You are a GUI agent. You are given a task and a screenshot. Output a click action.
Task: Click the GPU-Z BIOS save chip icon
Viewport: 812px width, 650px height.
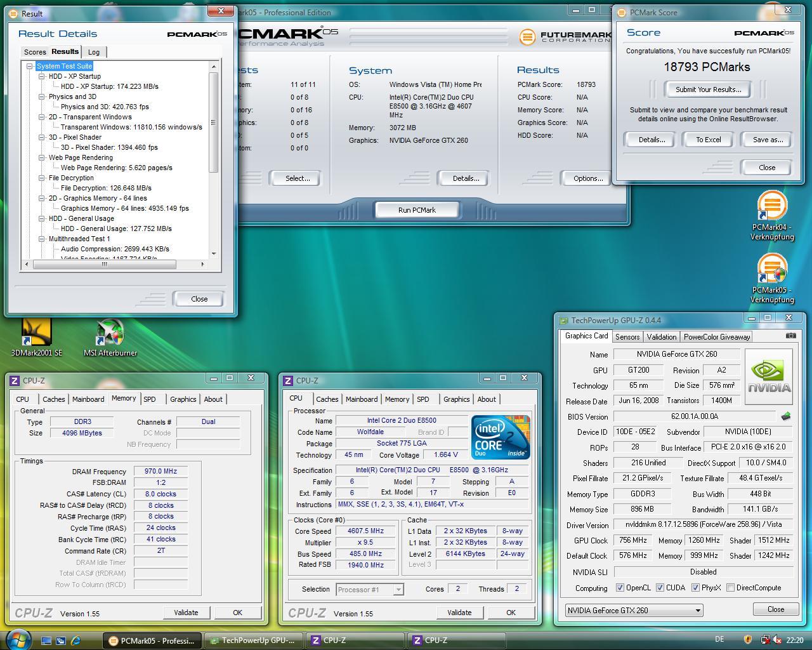click(786, 416)
